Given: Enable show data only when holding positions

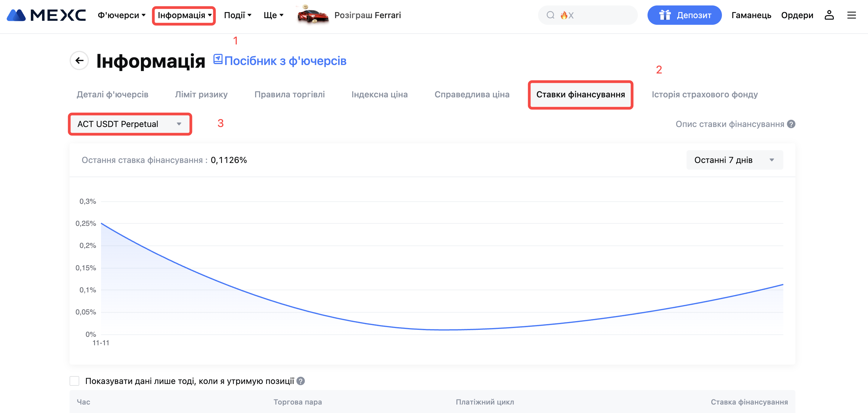Looking at the screenshot, I should pos(74,381).
